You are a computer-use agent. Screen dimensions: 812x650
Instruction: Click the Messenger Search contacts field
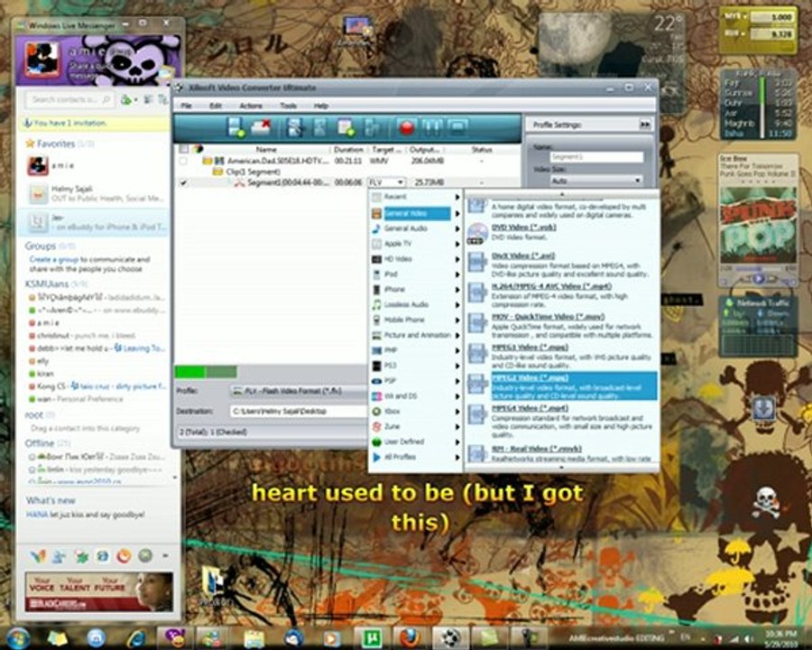69,99
